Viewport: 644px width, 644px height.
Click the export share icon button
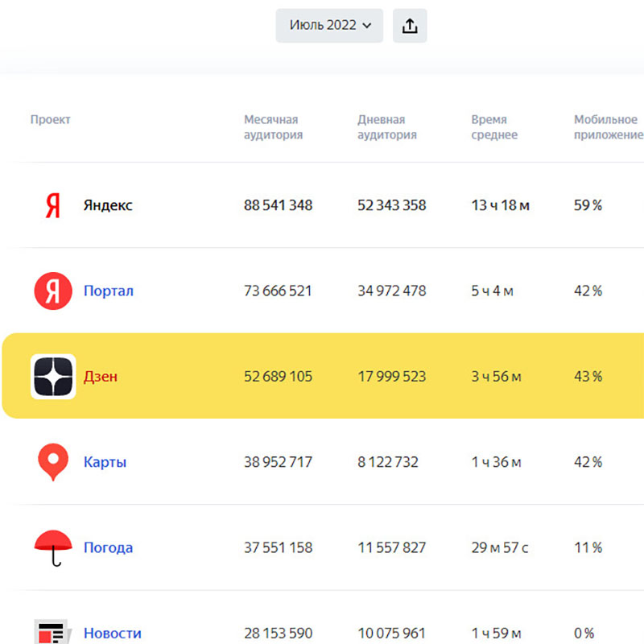tap(410, 26)
